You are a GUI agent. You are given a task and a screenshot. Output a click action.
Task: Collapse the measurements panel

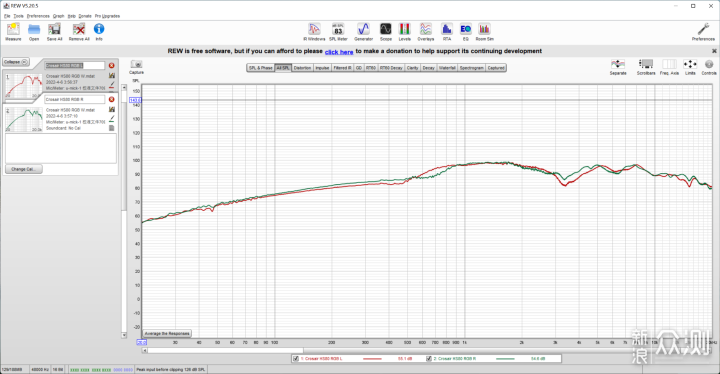pos(16,62)
